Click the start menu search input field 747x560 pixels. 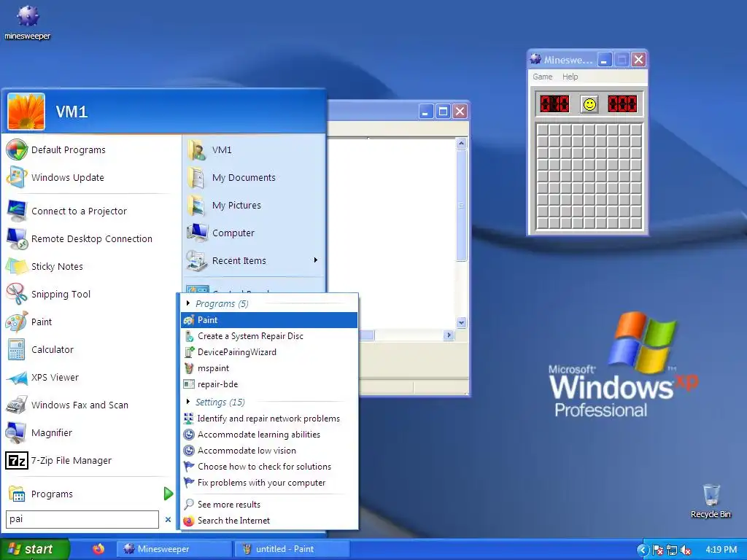(82, 519)
